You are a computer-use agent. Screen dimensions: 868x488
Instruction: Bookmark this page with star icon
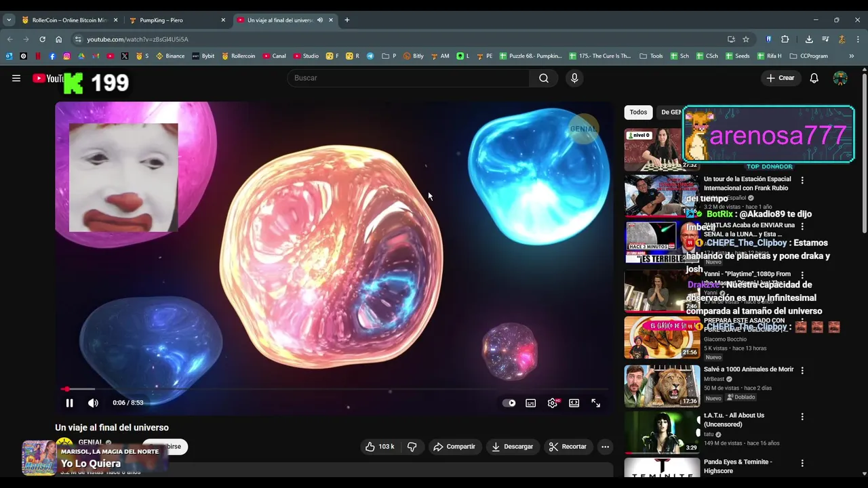746,39
